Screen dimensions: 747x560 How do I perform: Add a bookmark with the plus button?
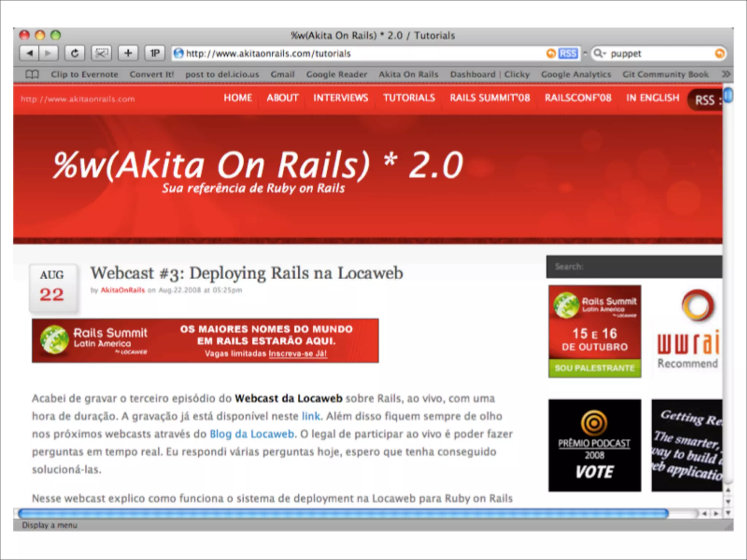[x=128, y=53]
